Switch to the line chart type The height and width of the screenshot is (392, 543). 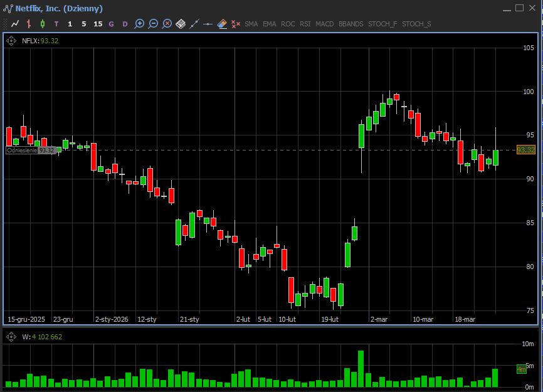(x=15, y=24)
